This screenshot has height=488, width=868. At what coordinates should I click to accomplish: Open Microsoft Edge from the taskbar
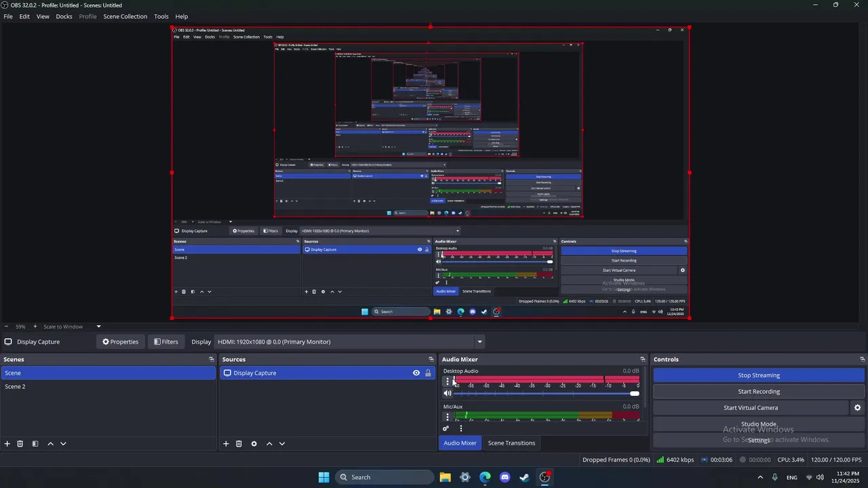pyautogui.click(x=485, y=477)
